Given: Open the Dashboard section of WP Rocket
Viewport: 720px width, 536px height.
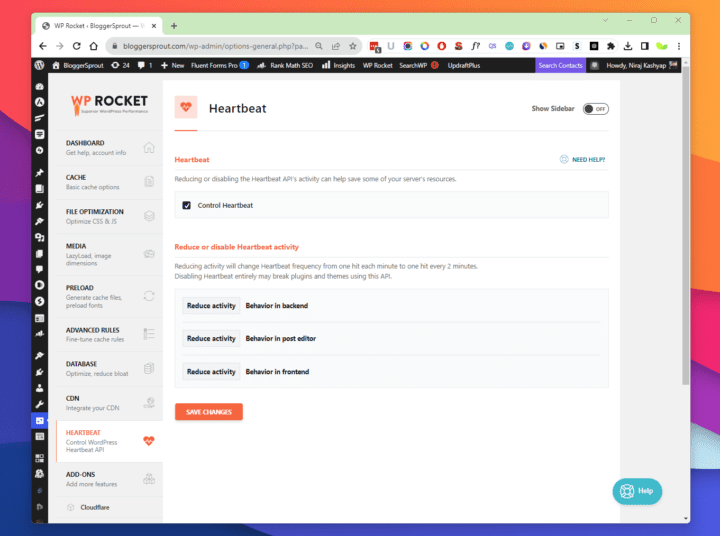Looking at the screenshot, I should pyautogui.click(x=110, y=148).
